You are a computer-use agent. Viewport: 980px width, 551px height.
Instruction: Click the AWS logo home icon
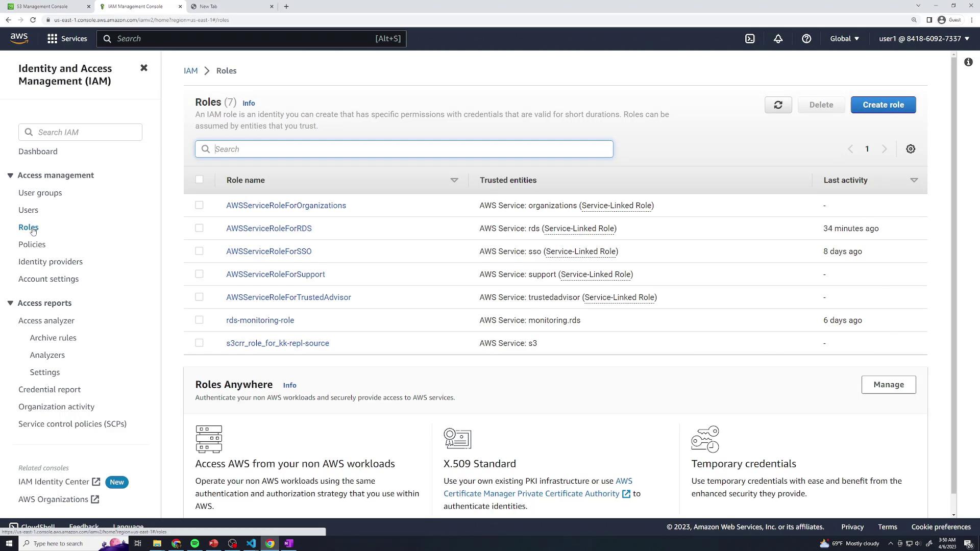[x=19, y=39]
